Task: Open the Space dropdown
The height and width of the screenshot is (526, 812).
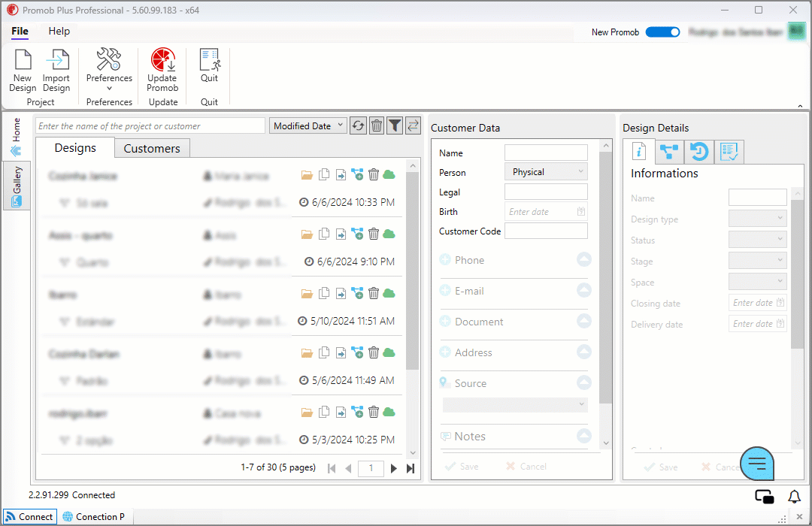Action: (758, 282)
